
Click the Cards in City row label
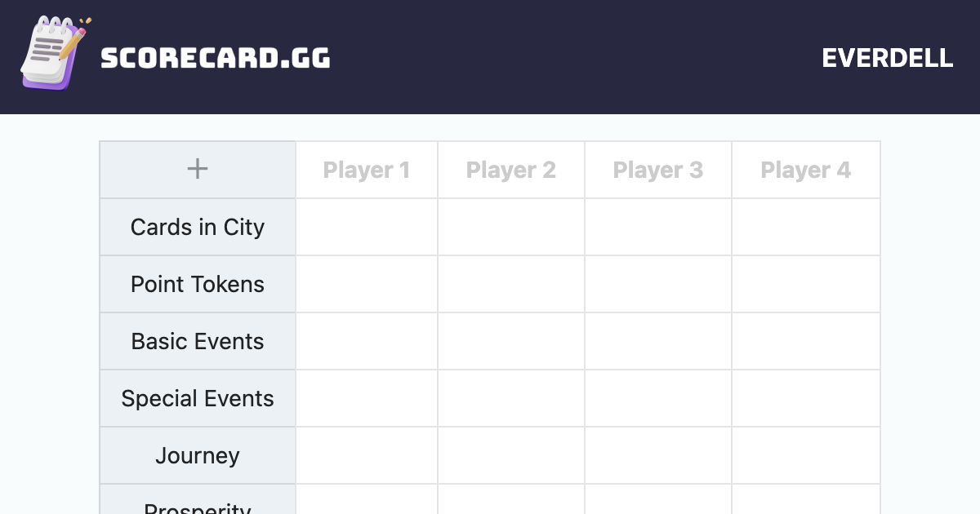coord(198,227)
